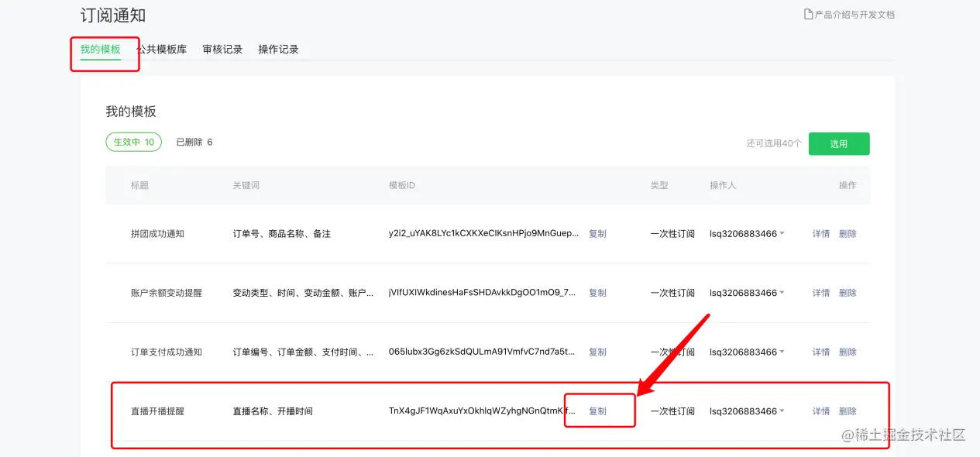Open 详情 for 拼团成功通知
Viewport: 980px width, 457px height.
click(x=821, y=234)
